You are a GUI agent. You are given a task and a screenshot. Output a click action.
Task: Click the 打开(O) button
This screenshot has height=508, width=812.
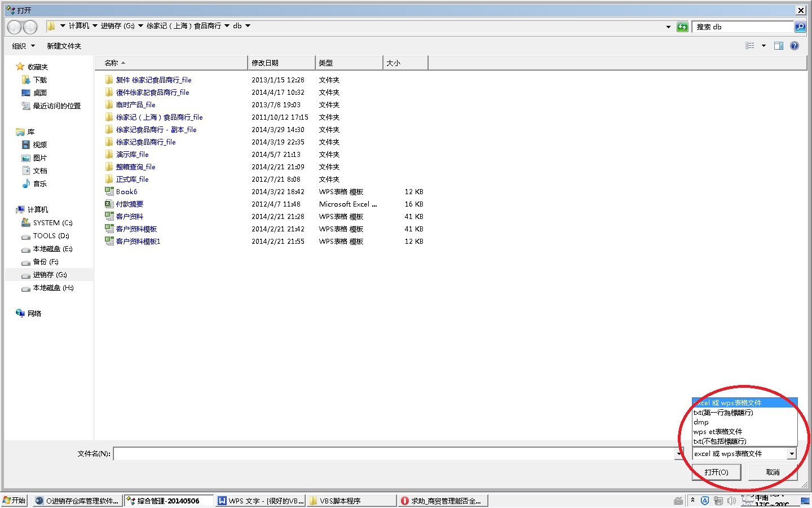click(716, 472)
